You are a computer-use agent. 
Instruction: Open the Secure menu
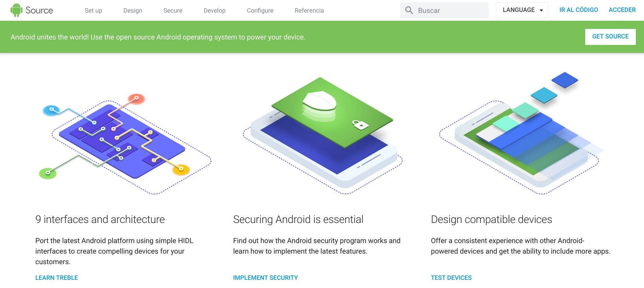point(173,11)
